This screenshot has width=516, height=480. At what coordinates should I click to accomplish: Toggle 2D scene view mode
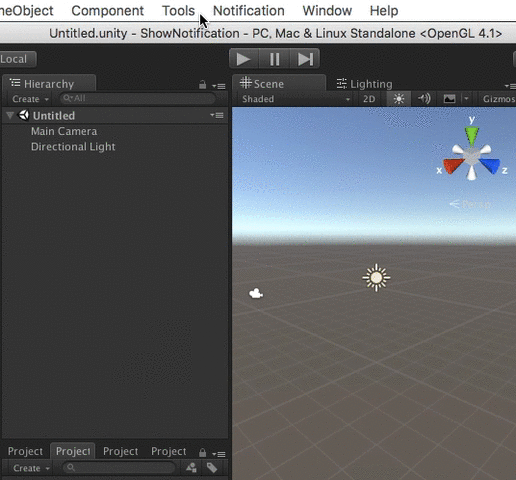369,99
